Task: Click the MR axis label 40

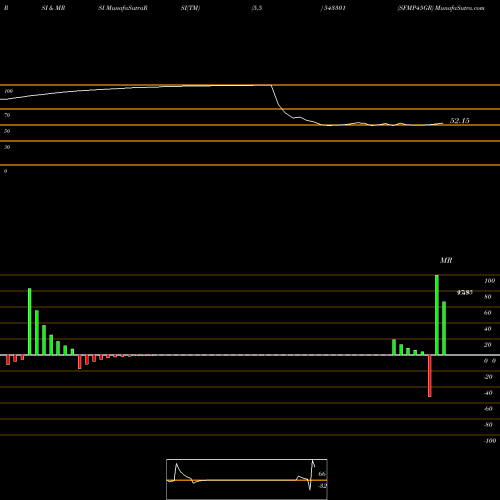Action: (488, 329)
